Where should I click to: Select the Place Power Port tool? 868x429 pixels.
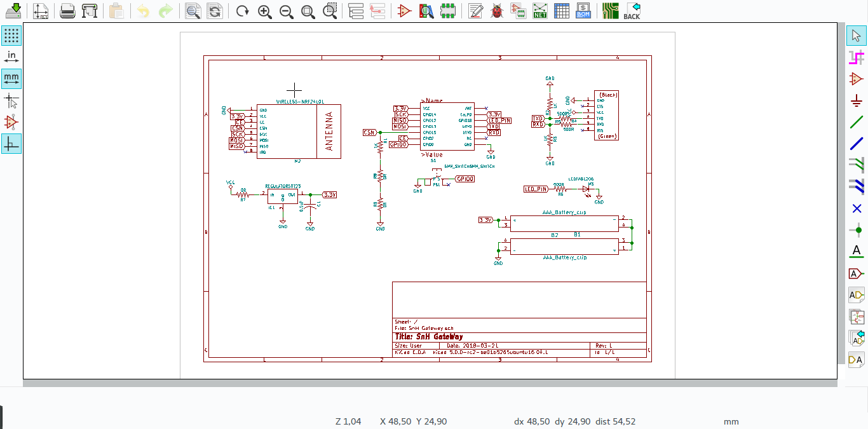point(857,100)
